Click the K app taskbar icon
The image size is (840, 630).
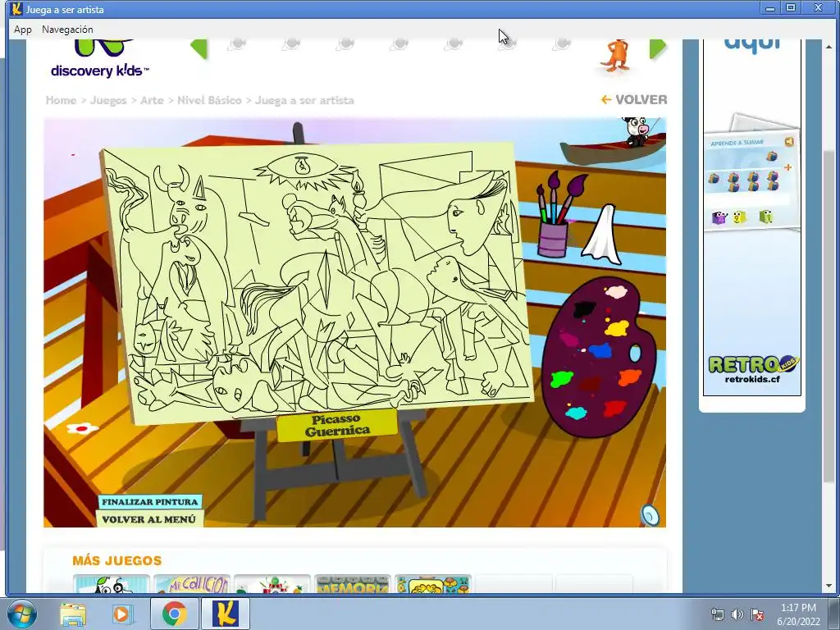click(225, 614)
